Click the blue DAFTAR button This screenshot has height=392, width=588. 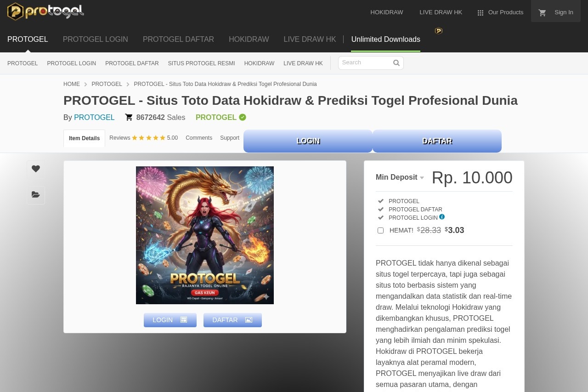tap(436, 141)
